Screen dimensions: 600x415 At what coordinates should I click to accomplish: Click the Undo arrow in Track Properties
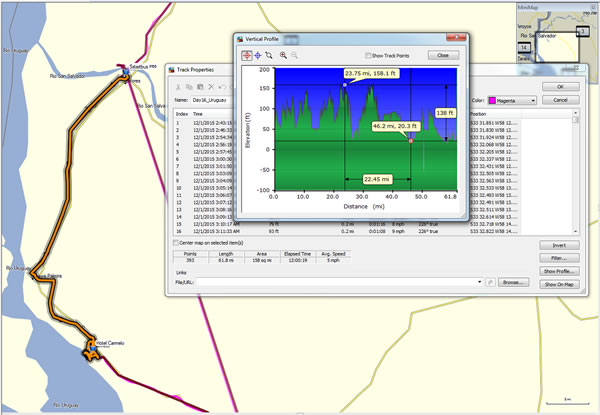tap(222, 87)
